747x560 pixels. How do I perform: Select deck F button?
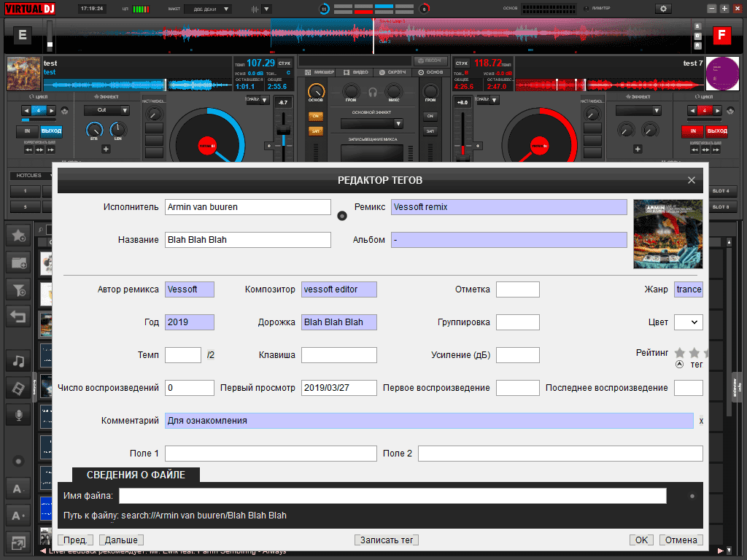[721, 35]
